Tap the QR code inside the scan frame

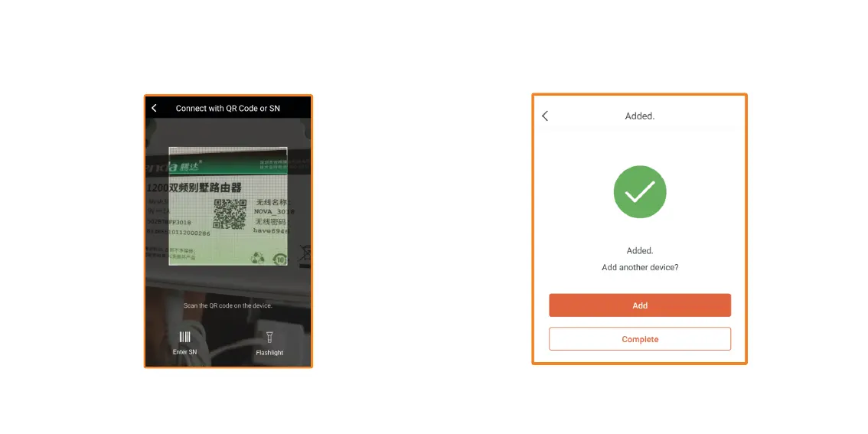click(x=230, y=214)
